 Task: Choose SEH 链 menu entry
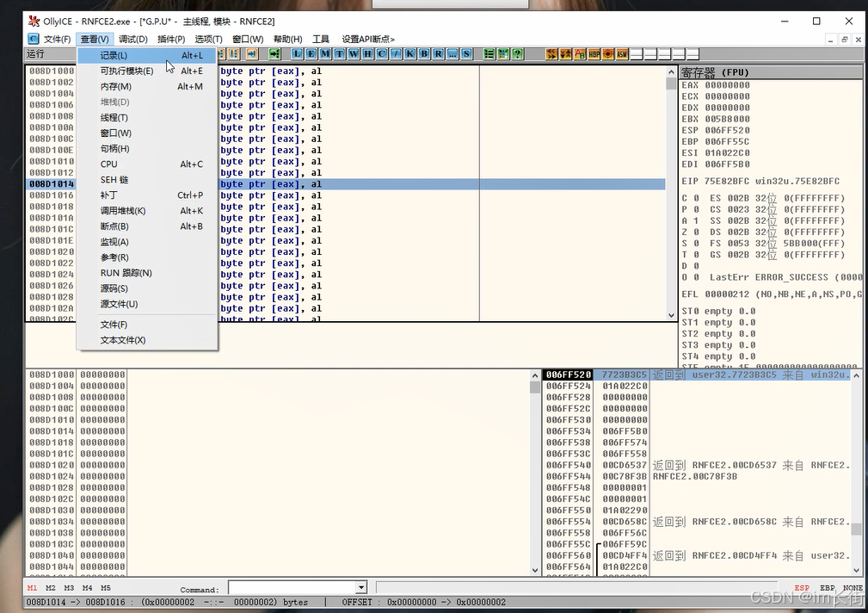[x=147, y=180]
